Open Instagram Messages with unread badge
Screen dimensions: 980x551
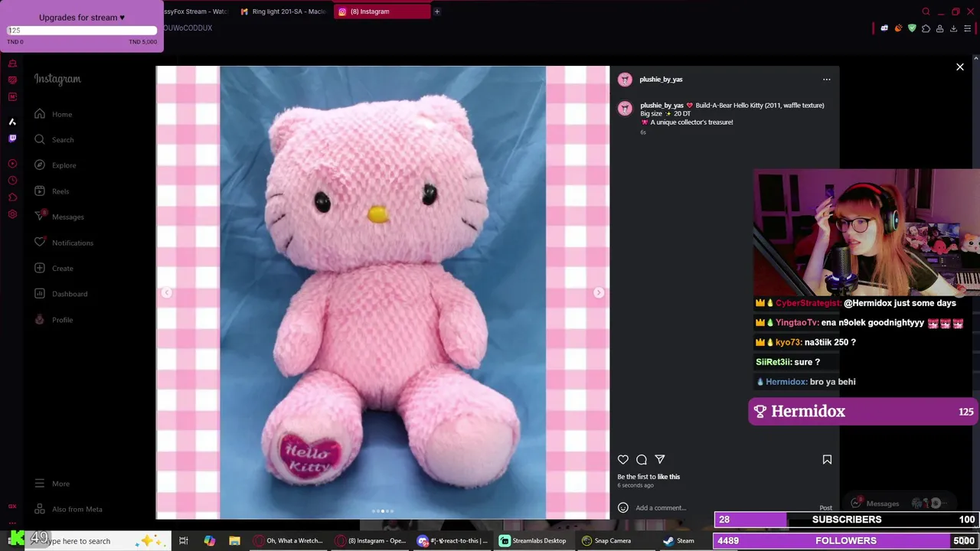59,217
